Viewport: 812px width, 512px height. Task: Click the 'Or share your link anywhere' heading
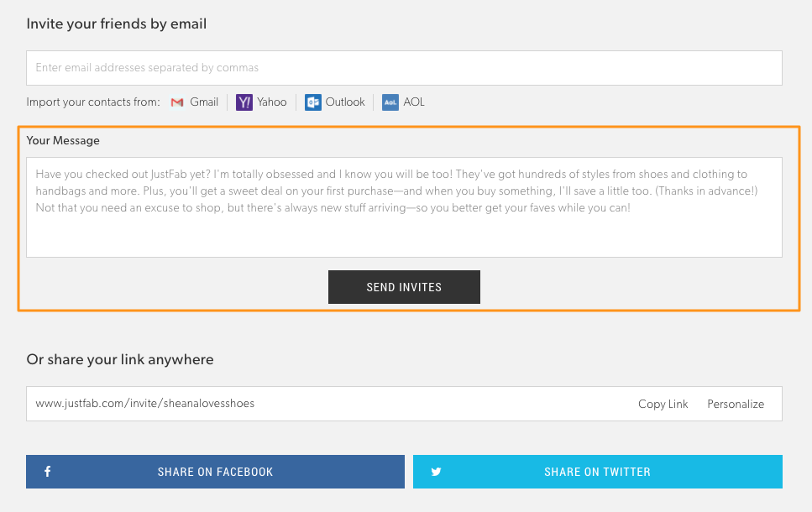[x=120, y=359]
